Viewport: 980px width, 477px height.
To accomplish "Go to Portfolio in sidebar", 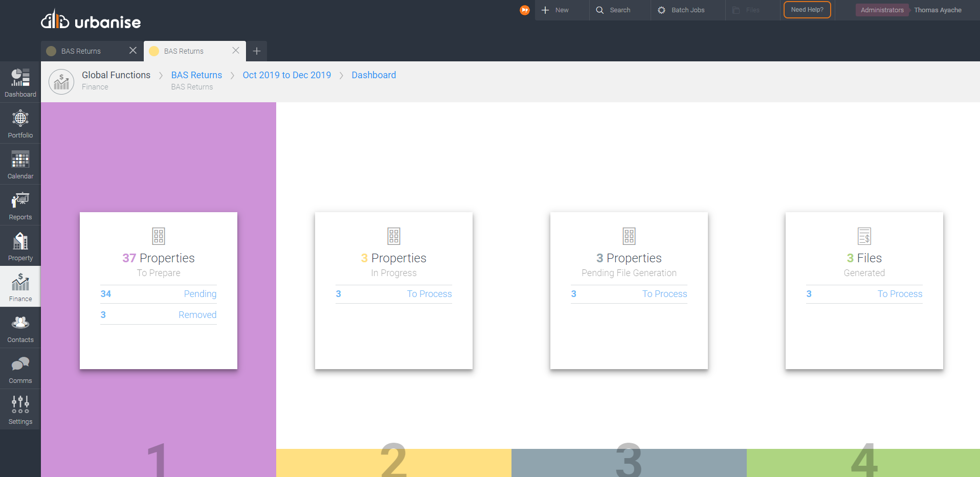I will point(20,123).
